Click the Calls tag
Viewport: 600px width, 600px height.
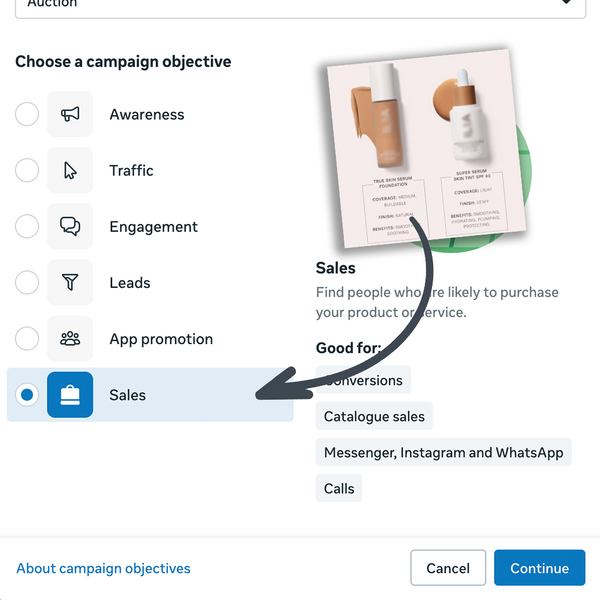point(339,489)
